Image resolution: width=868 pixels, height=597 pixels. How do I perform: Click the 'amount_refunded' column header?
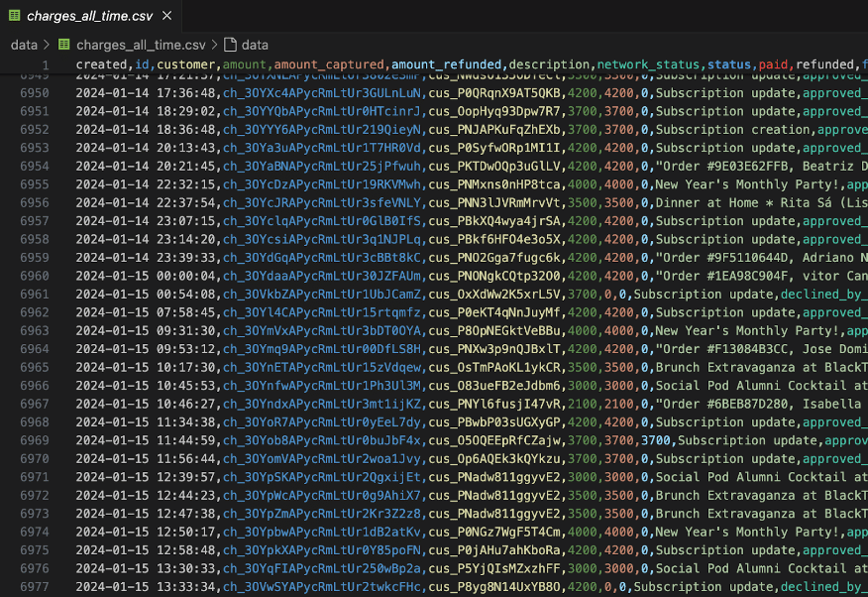(446, 64)
